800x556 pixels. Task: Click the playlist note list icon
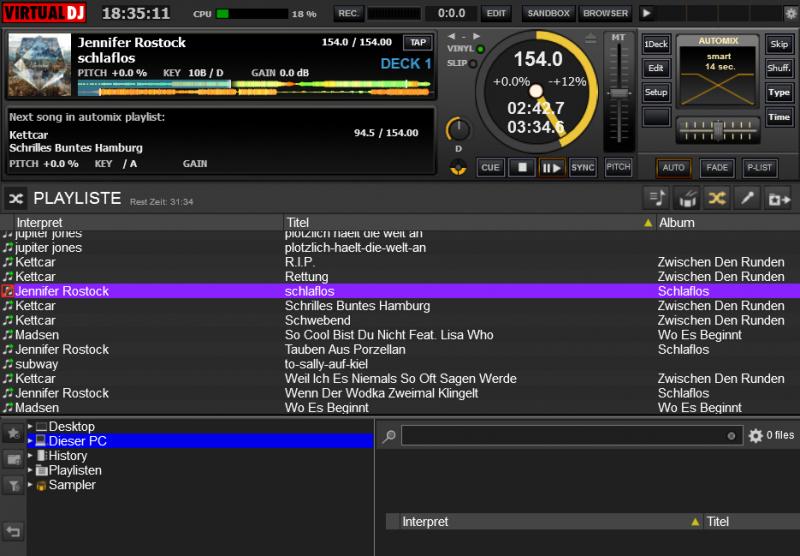(657, 198)
